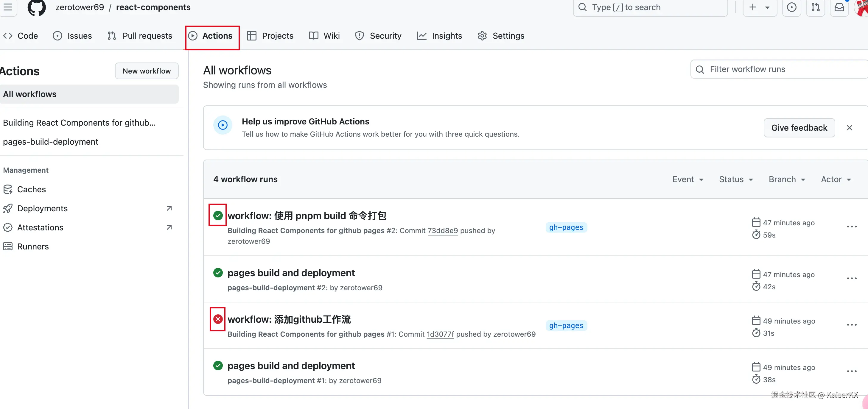The image size is (868, 409).
Task: Open the hamburger navigation menu
Action: (7, 7)
